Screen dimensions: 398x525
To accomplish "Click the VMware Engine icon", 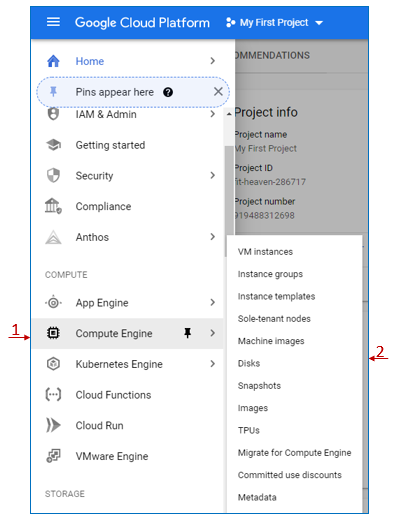I will pyautogui.click(x=53, y=456).
